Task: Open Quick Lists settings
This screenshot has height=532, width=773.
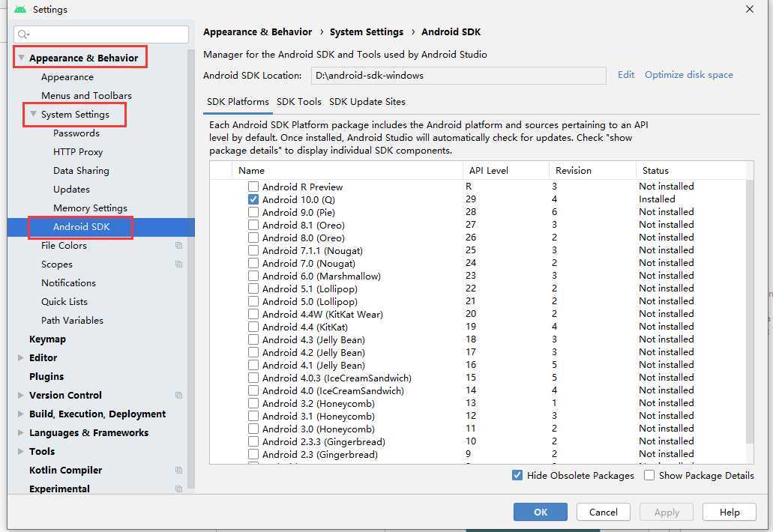Action: (x=64, y=301)
